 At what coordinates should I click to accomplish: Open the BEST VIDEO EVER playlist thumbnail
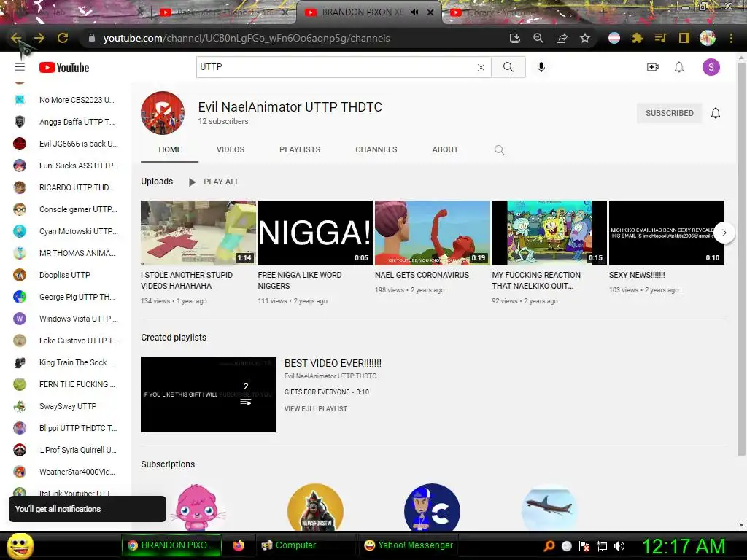point(208,394)
